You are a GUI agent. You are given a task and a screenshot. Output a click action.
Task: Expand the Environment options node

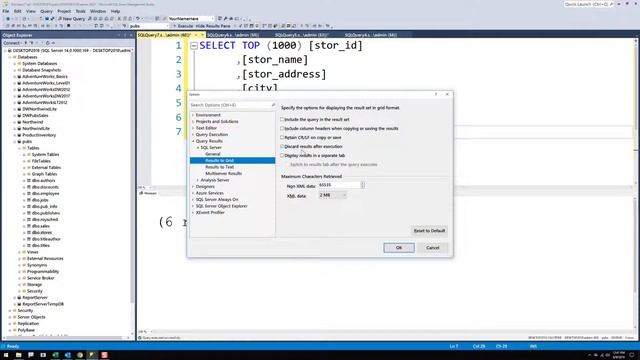[x=193, y=115]
